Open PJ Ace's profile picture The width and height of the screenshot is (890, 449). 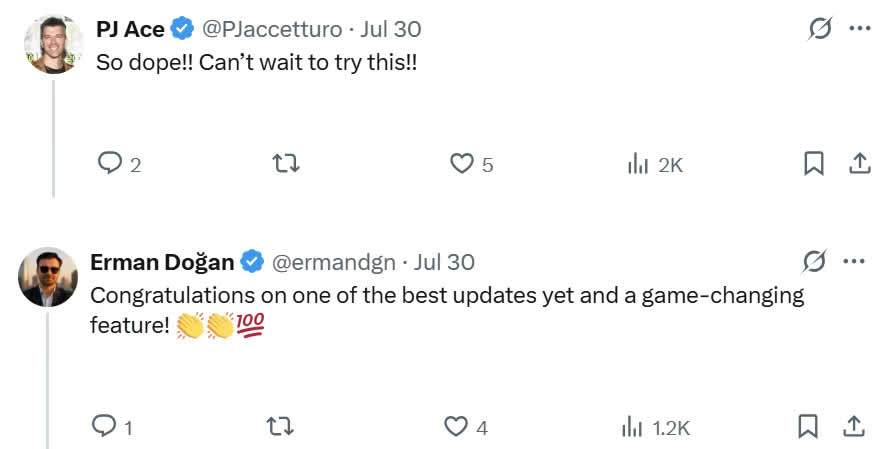pos(53,44)
